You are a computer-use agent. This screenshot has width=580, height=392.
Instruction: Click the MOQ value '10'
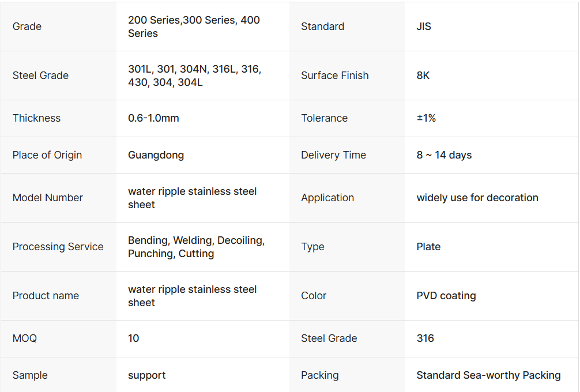click(134, 338)
